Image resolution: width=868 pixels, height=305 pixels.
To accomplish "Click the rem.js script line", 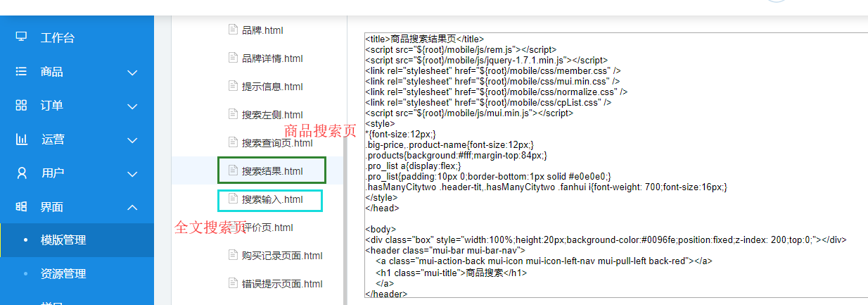I will pyautogui.click(x=461, y=50).
